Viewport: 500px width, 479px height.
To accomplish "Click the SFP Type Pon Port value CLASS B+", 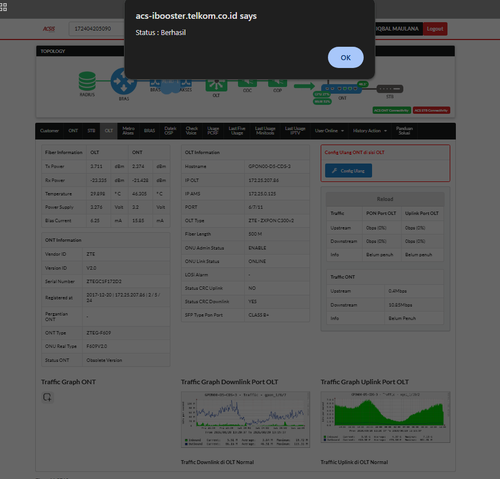I will click(259, 315).
